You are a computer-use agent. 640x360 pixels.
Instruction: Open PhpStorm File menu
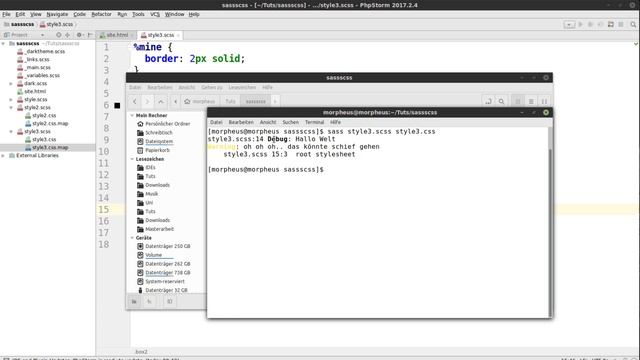pos(7,14)
